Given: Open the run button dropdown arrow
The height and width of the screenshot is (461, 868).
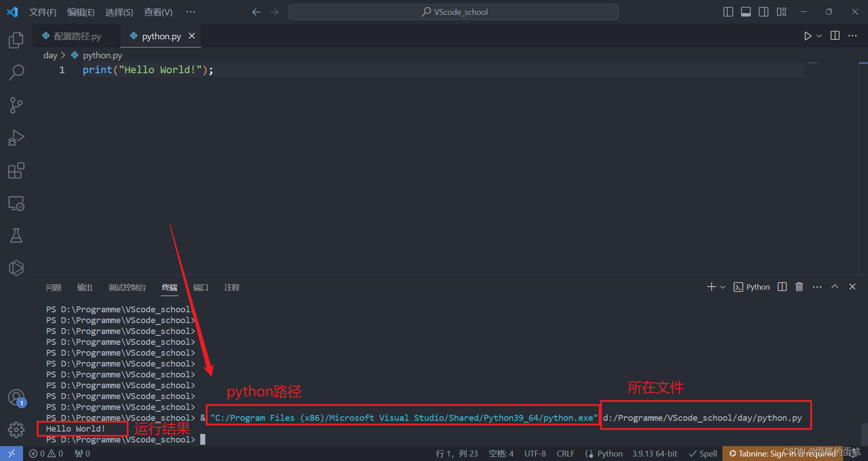Looking at the screenshot, I should point(818,36).
